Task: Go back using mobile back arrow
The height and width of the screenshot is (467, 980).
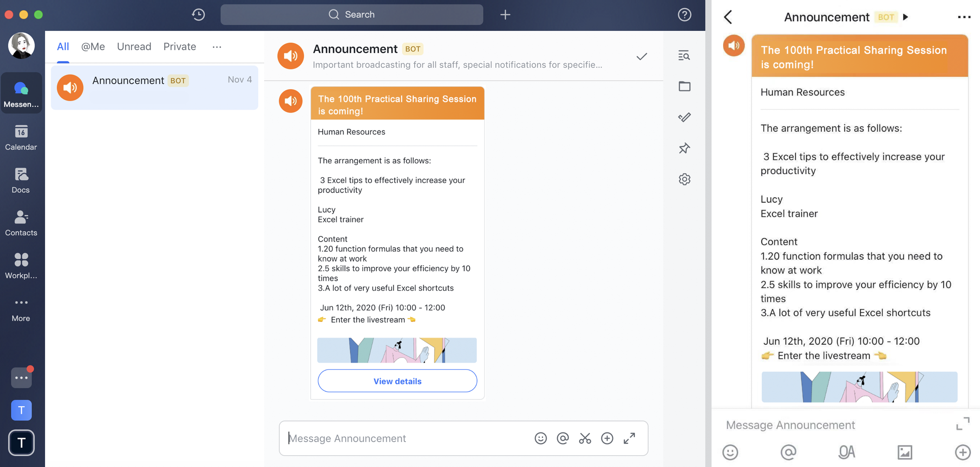Action: coord(728,17)
